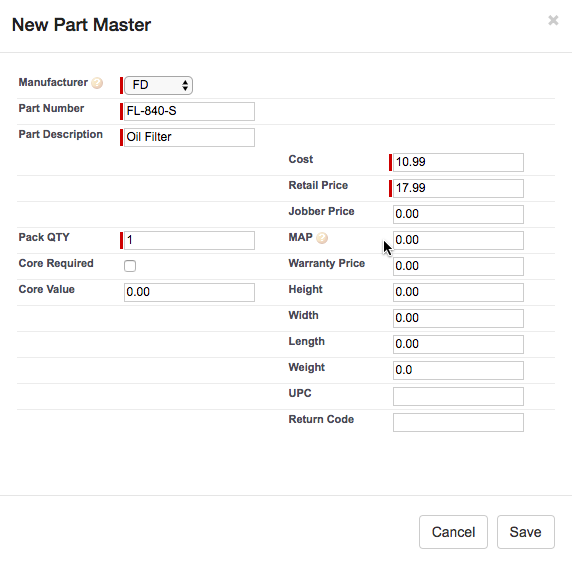This screenshot has width=572, height=566.
Task: Click the New Part Master title
Action: pyautogui.click(x=81, y=25)
